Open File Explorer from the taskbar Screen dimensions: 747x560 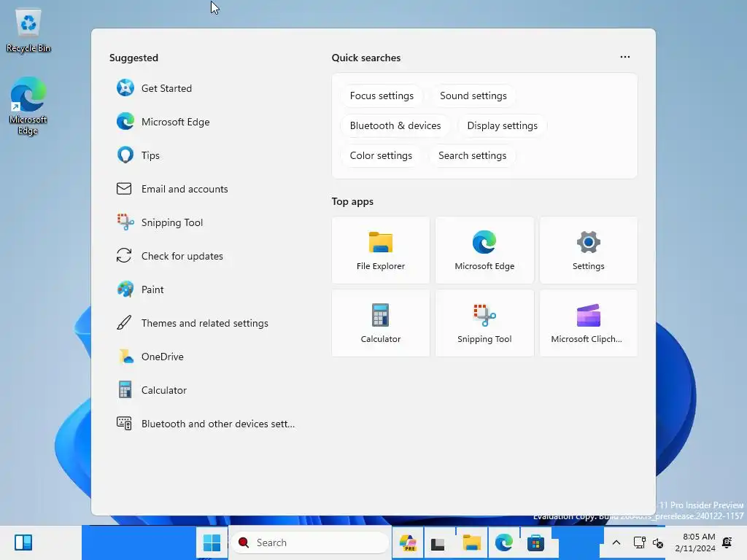pos(472,542)
